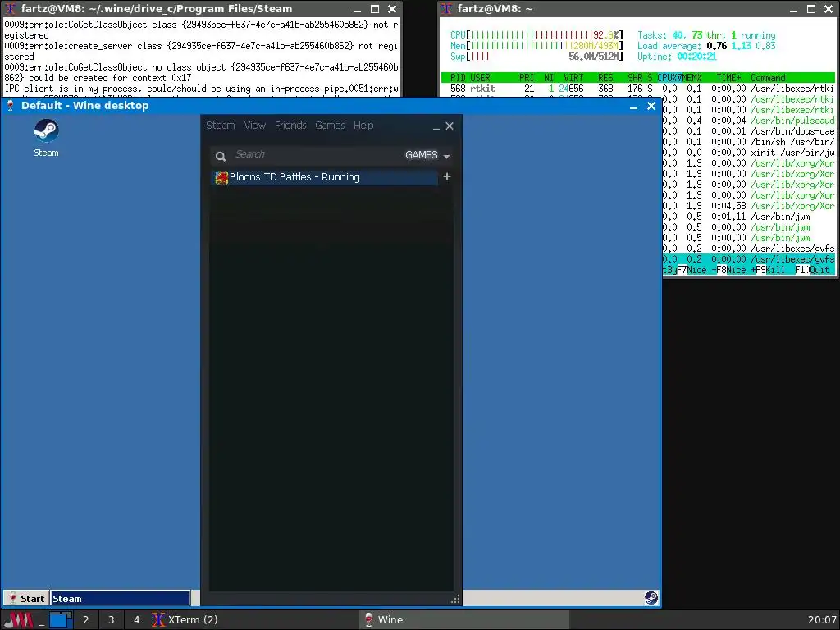Switch to virtual desktop 4

click(137, 620)
